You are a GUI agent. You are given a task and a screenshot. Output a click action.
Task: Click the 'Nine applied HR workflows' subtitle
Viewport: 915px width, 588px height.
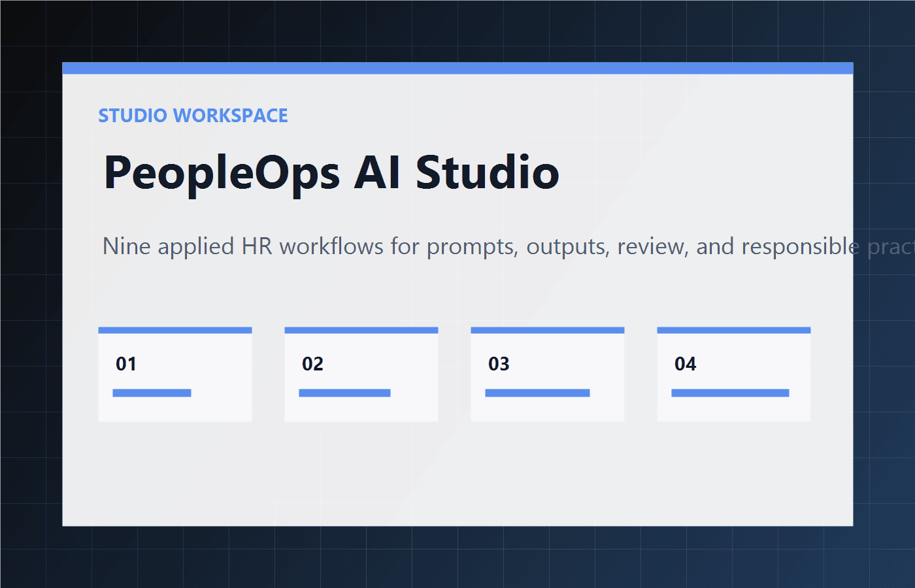(508, 246)
